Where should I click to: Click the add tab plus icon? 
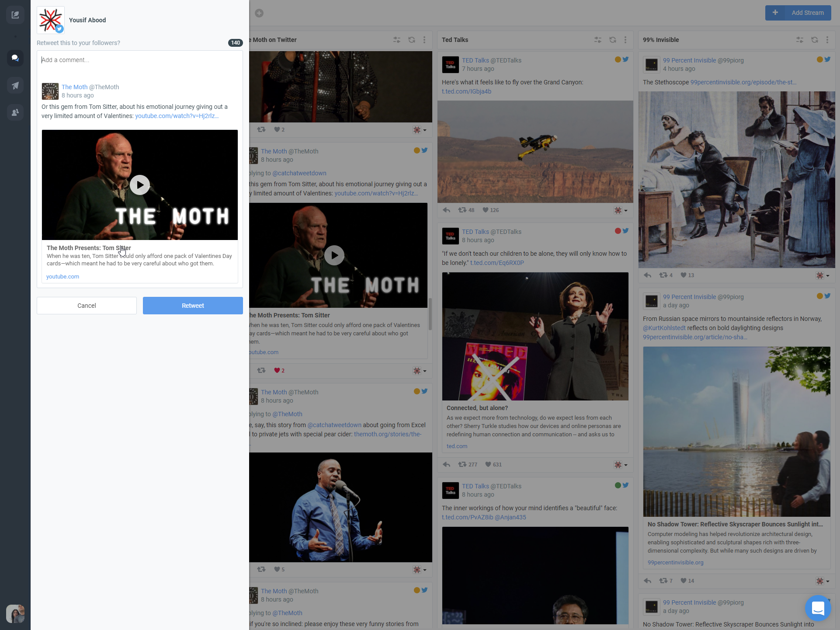(259, 13)
